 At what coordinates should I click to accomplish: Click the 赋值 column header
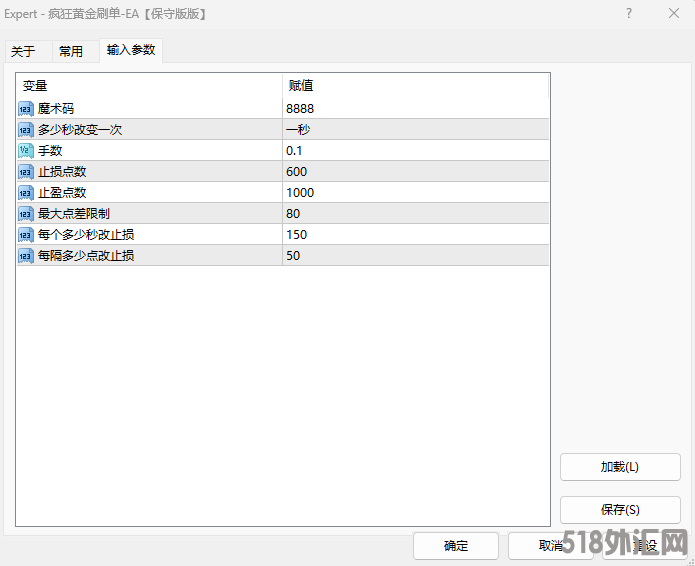pos(415,86)
